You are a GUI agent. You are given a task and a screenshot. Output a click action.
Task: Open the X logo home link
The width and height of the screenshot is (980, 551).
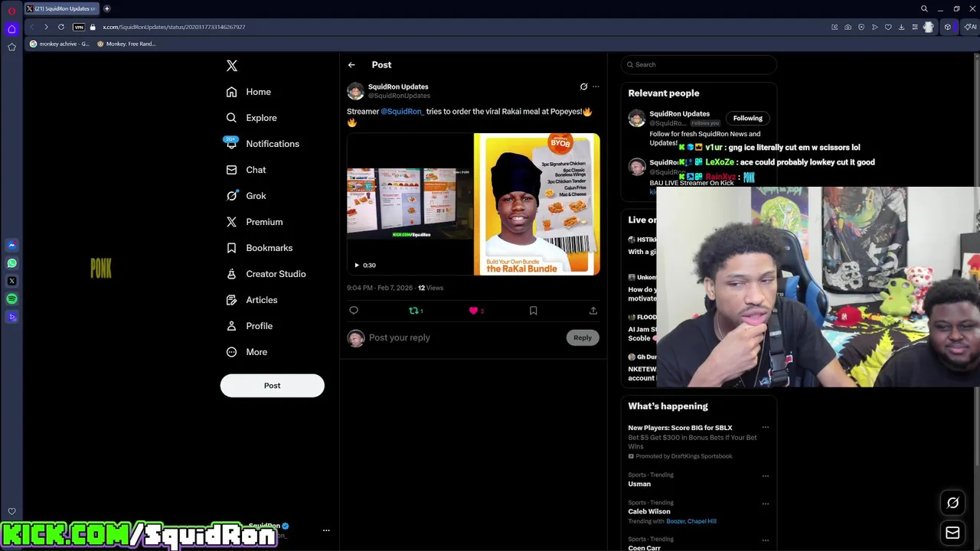(x=232, y=66)
